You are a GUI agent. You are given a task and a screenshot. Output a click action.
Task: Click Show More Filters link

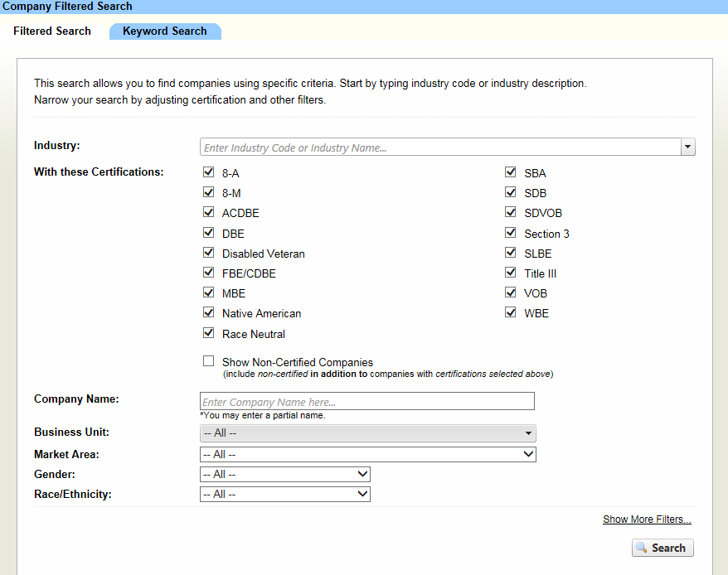tap(647, 519)
